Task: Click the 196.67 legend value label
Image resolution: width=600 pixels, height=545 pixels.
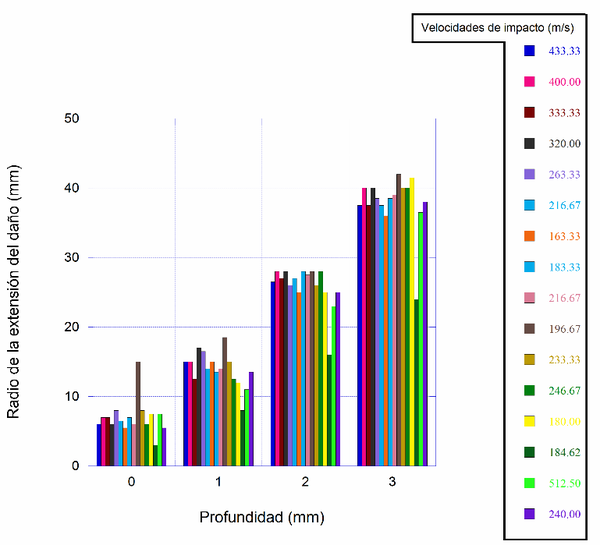Action: point(566,329)
